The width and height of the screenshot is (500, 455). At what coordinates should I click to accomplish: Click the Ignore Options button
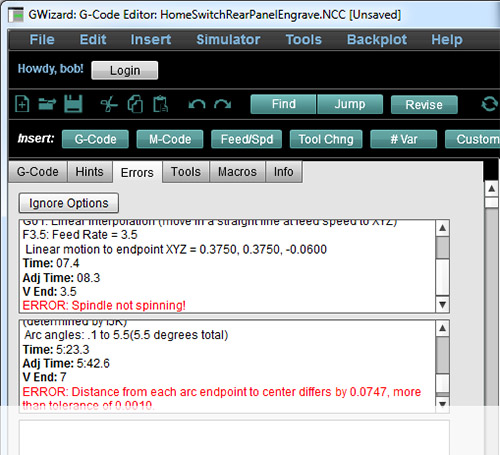tap(69, 203)
